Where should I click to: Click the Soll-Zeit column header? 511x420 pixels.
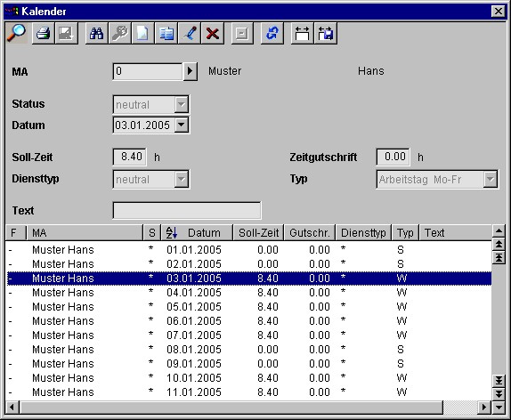pyautogui.click(x=258, y=232)
